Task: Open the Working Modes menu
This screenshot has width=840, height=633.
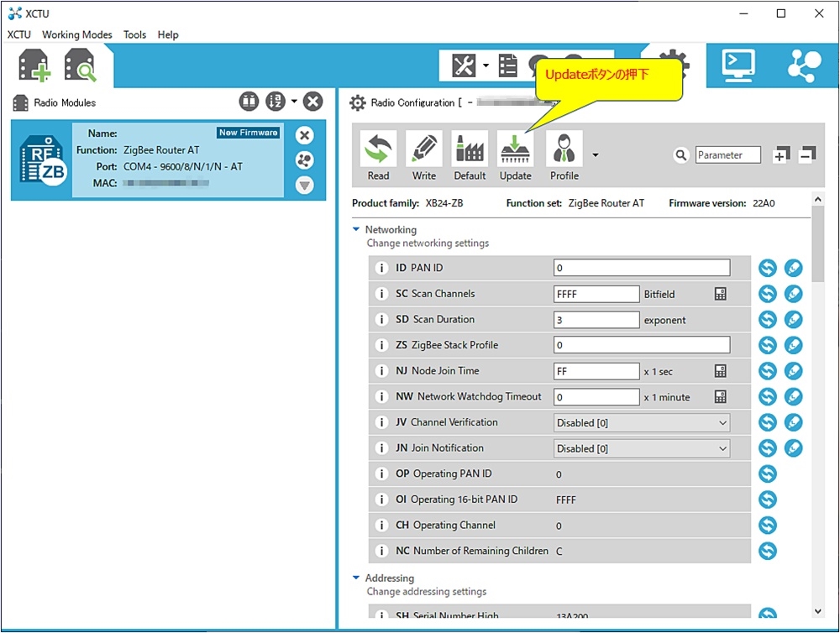Action: click(77, 34)
